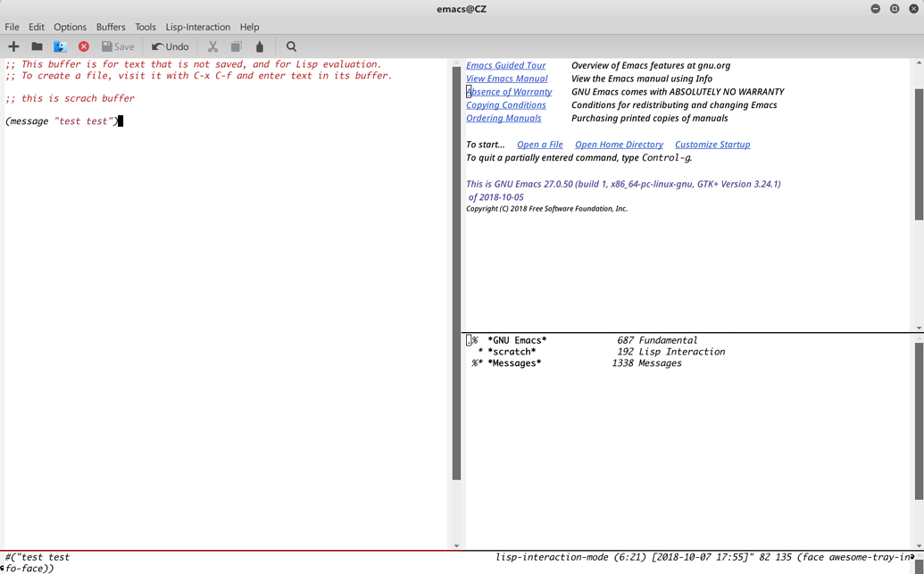Click the Save toolbar icon
Image resolution: width=924 pixels, height=574 pixels.
(x=117, y=46)
